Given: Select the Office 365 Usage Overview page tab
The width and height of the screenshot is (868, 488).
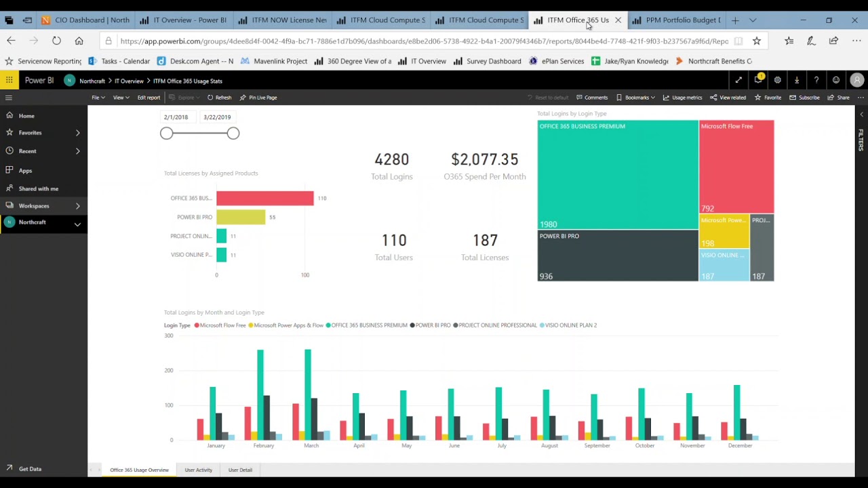Looking at the screenshot, I should point(139,470).
